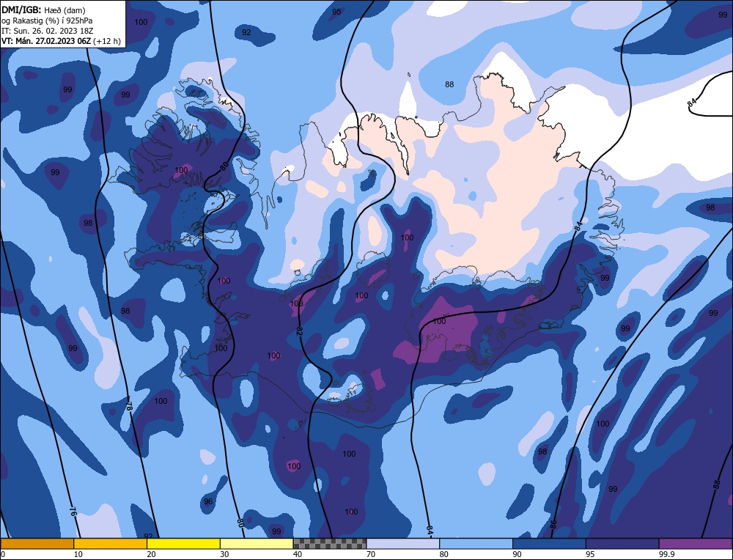Click the '96' humidity value on the map
Viewport: 733px width, 560px height.
tap(208, 501)
